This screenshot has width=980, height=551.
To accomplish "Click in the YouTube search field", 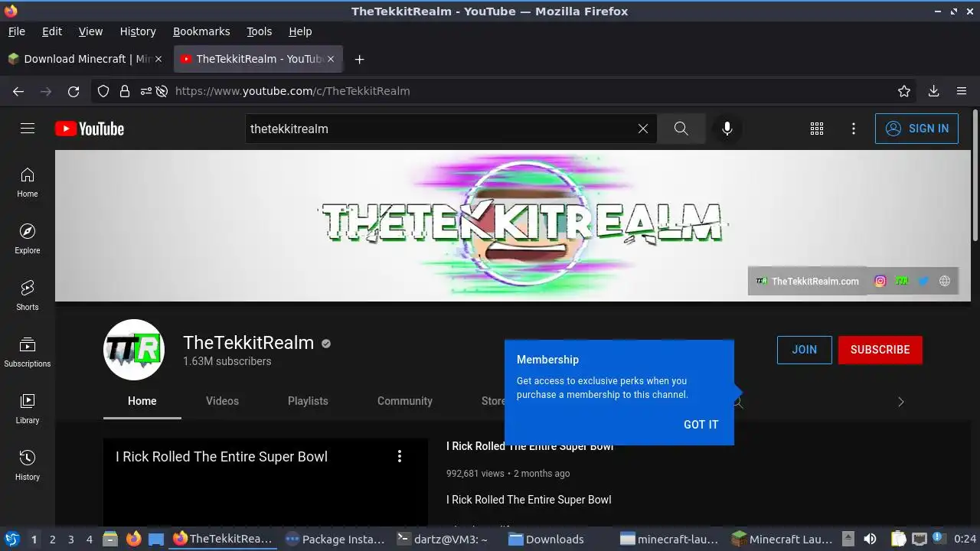I will (x=440, y=129).
